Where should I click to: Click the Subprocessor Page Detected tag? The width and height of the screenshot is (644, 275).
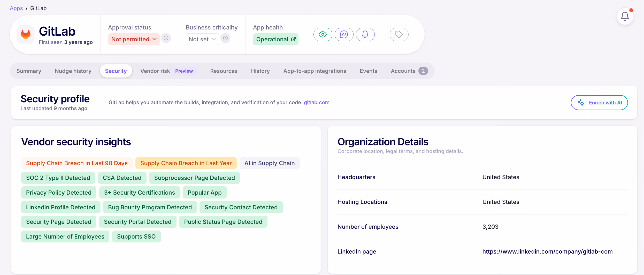coord(195,178)
